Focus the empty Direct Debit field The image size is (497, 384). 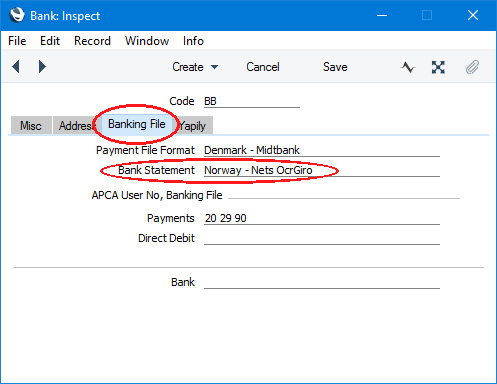tap(322, 238)
